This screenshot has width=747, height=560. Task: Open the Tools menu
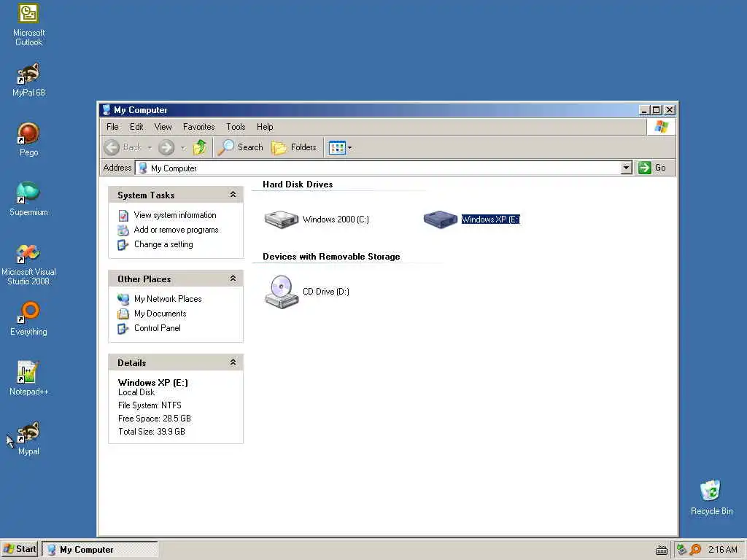click(236, 127)
